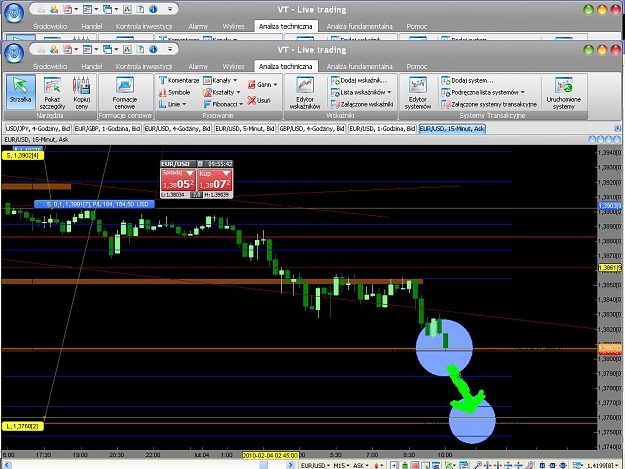Screen dimensions: 625x469
Task: Click the Komentarze drawing tool
Action: coord(179,80)
